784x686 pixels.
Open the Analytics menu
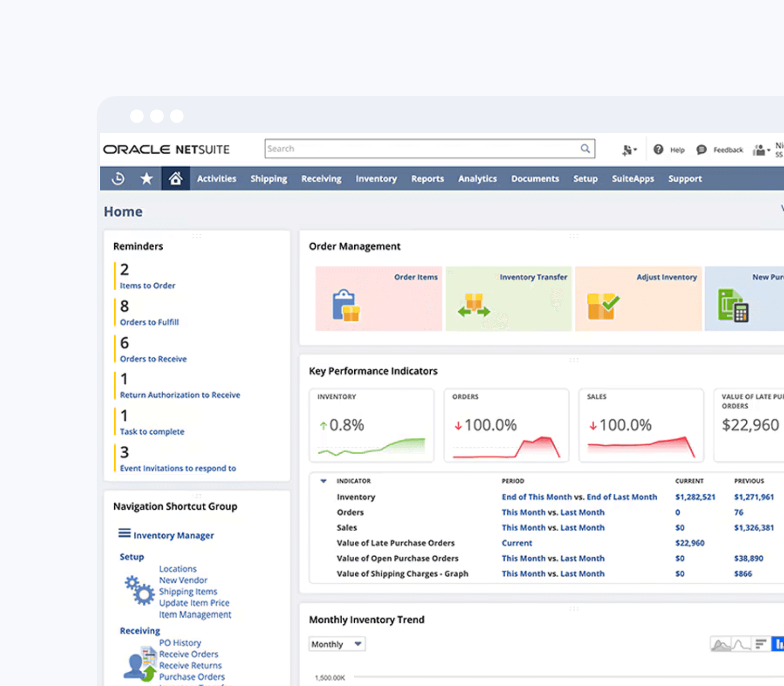478,179
